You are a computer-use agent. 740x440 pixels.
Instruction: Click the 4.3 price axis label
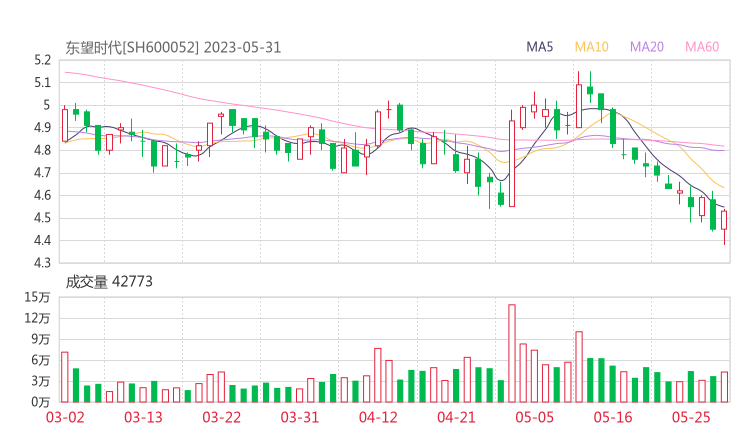click(x=42, y=263)
